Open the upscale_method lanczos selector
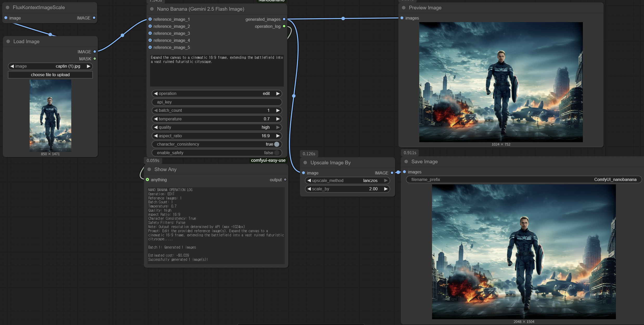 pos(370,181)
